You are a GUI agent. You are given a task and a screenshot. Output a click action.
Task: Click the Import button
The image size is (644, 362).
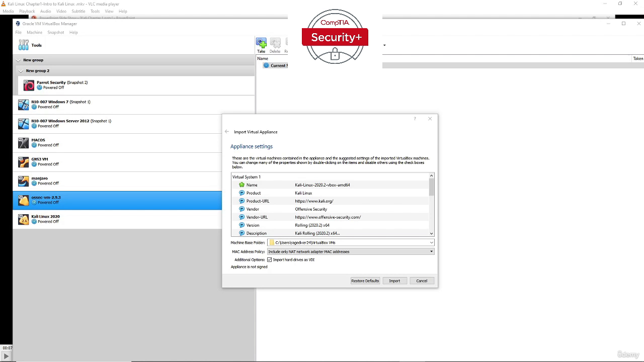coord(394,281)
